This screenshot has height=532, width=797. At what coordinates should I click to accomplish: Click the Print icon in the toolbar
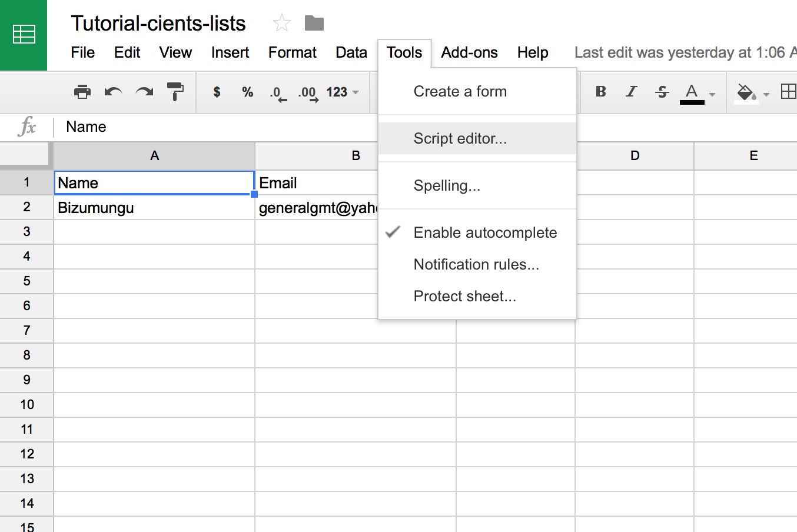82,92
